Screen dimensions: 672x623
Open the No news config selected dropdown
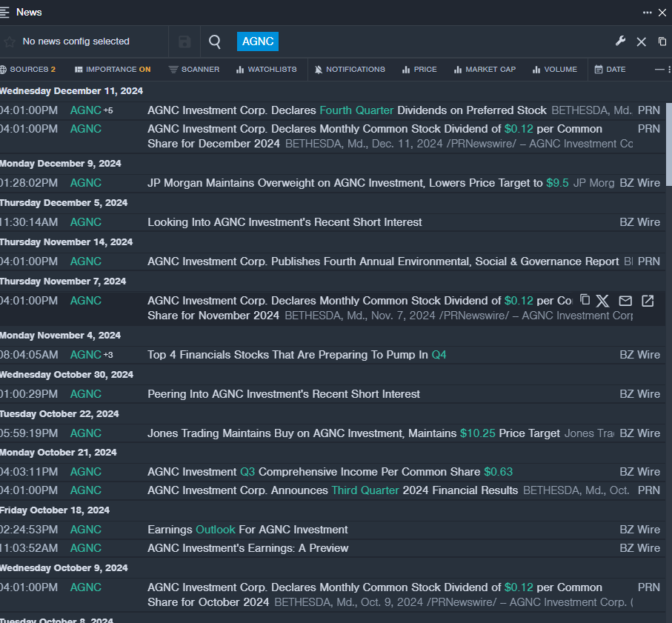click(x=76, y=41)
